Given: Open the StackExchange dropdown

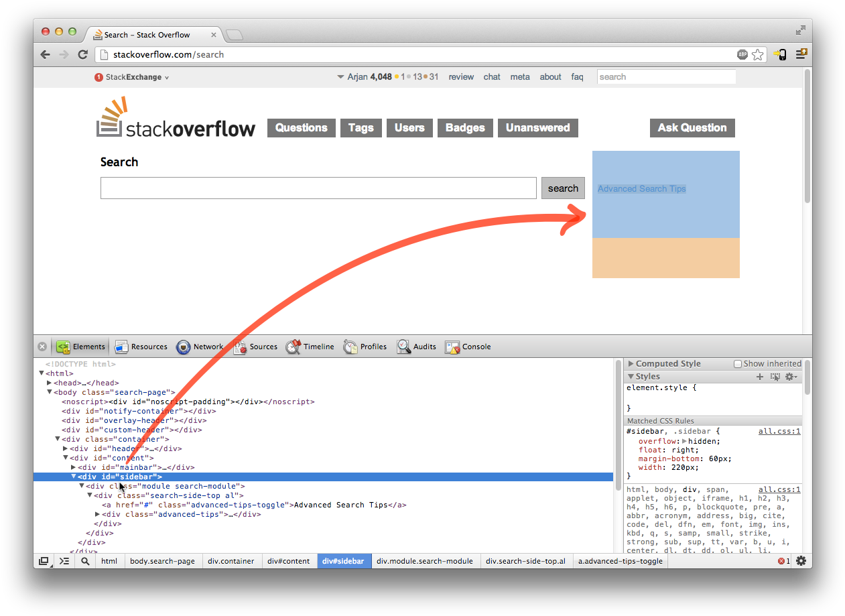Looking at the screenshot, I should pos(131,76).
